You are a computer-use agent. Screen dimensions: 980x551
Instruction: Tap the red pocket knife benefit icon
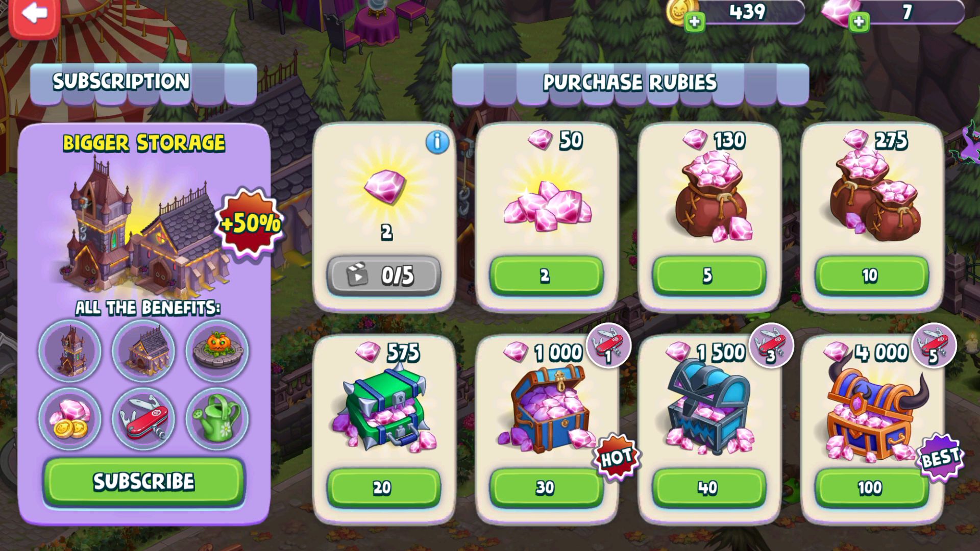[143, 419]
